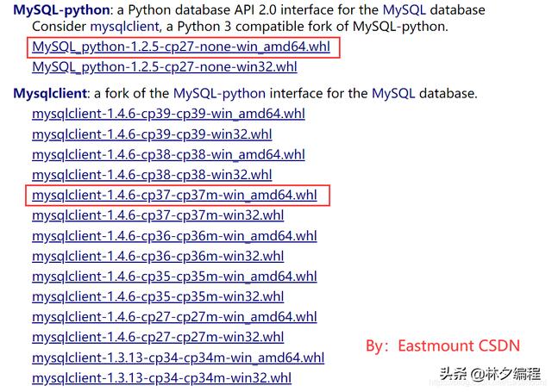Click bold Mysqlclient section heading

[x=50, y=94]
